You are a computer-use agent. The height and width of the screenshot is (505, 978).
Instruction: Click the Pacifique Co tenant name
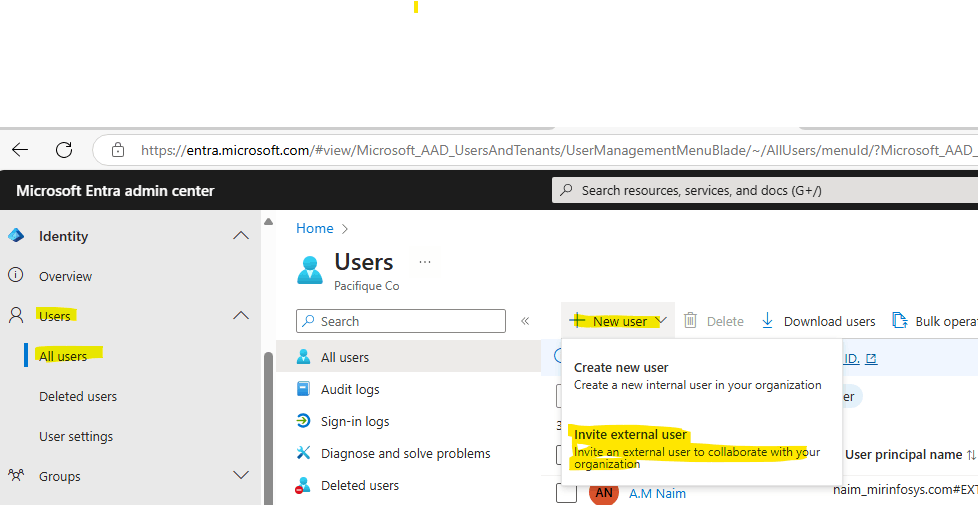tap(367, 286)
